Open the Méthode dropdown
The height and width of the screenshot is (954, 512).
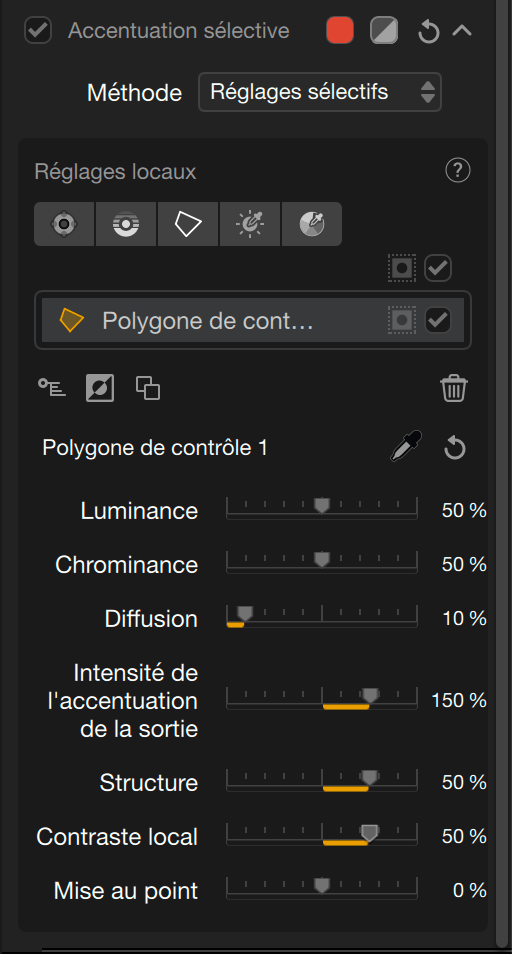320,92
